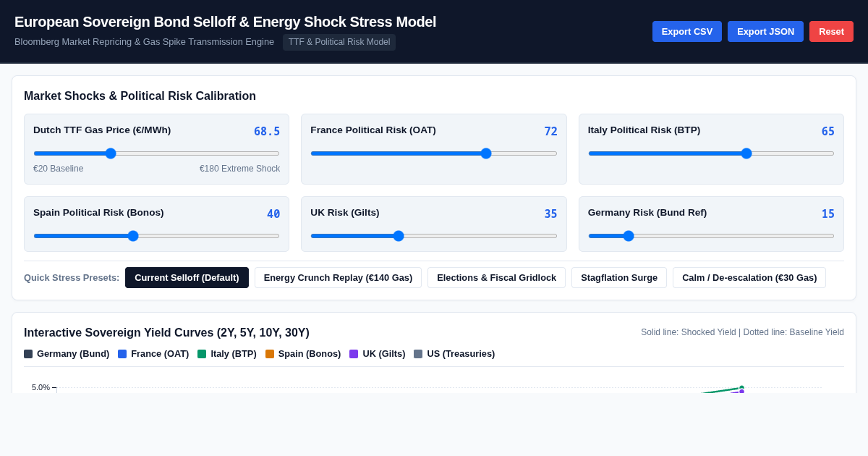Reset the model with the Reset button
This screenshot has width=868, height=456.
831,31
